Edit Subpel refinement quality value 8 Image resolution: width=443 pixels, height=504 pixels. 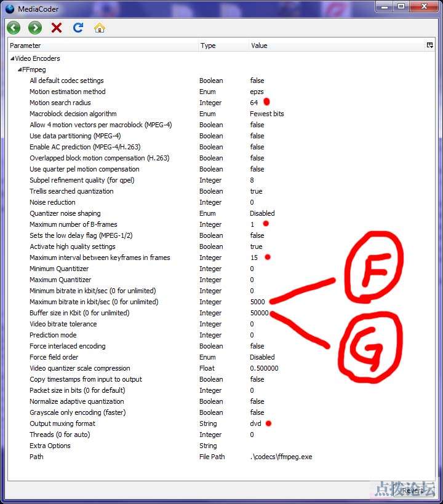[252, 180]
